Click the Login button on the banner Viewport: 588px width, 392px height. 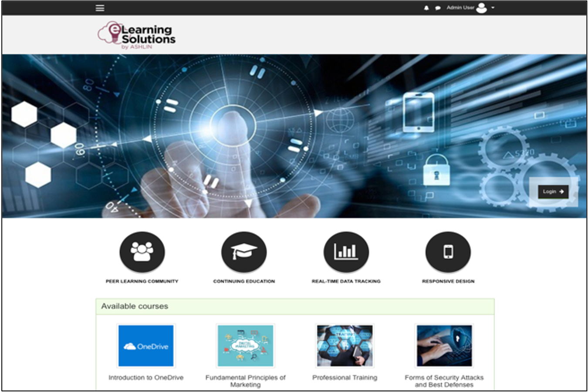552,191
